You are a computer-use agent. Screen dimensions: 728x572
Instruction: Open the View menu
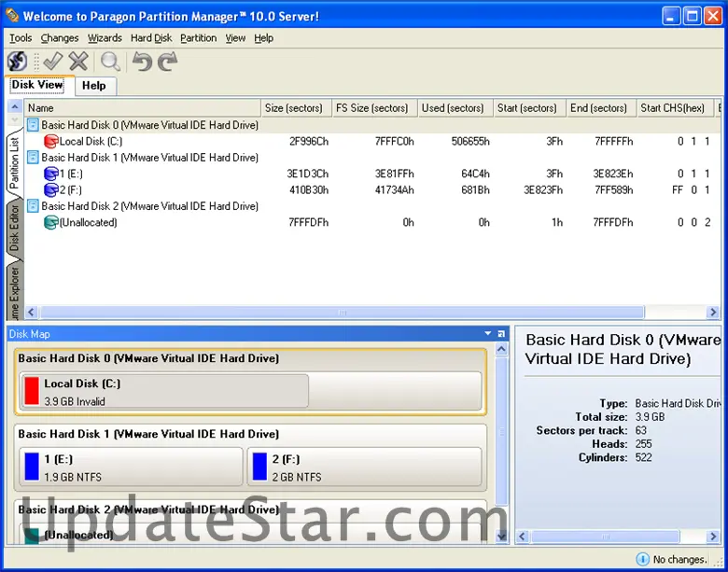pyautogui.click(x=235, y=38)
